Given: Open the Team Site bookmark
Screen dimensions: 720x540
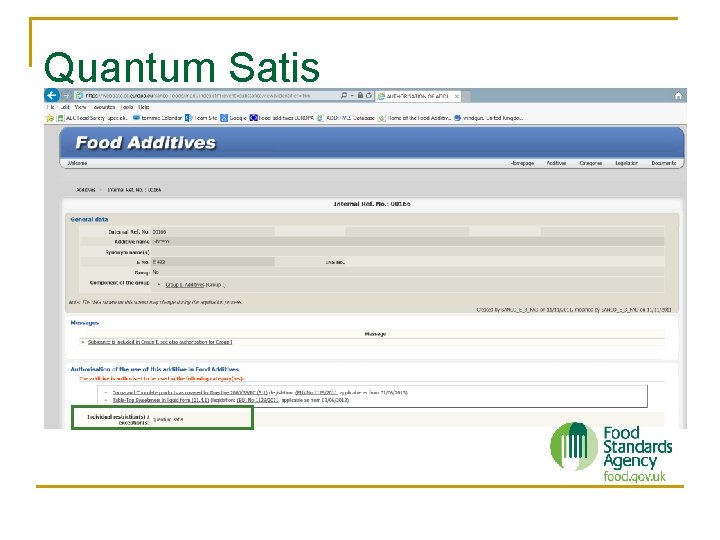Looking at the screenshot, I should (201, 118).
